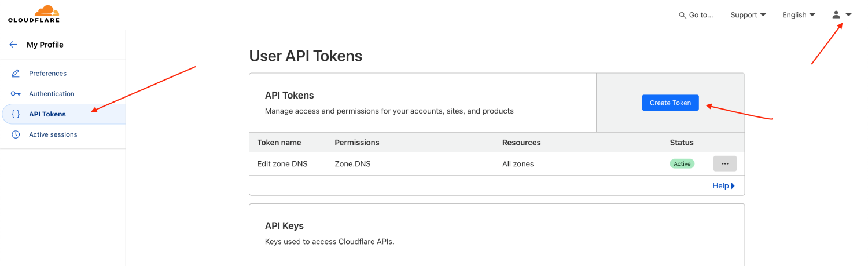Expand the account menu caret
The height and width of the screenshot is (266, 868).
pyautogui.click(x=848, y=15)
